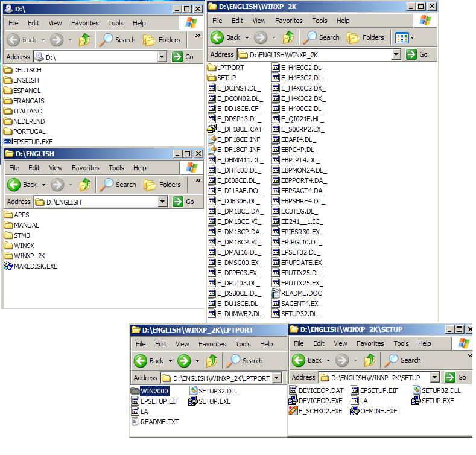Select OEMINF.EXE file
This screenshot has width=476, height=455.
point(374,412)
